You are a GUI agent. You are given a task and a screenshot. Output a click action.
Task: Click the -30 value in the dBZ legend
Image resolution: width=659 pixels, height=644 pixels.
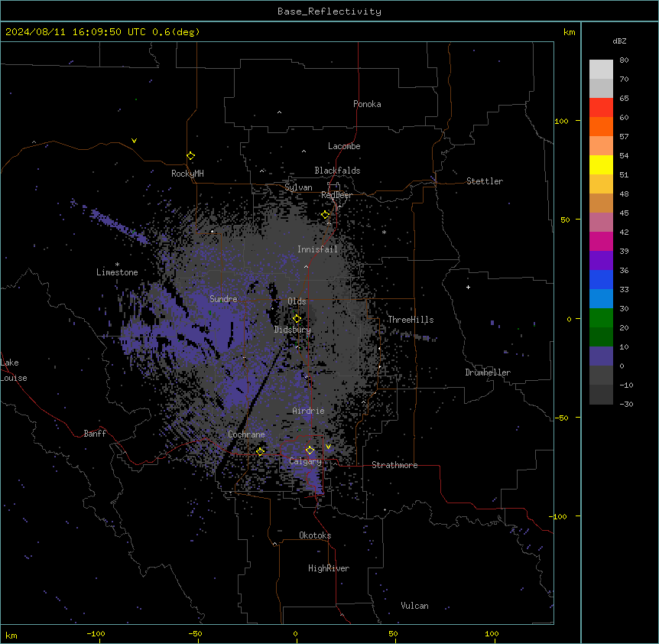click(x=626, y=404)
